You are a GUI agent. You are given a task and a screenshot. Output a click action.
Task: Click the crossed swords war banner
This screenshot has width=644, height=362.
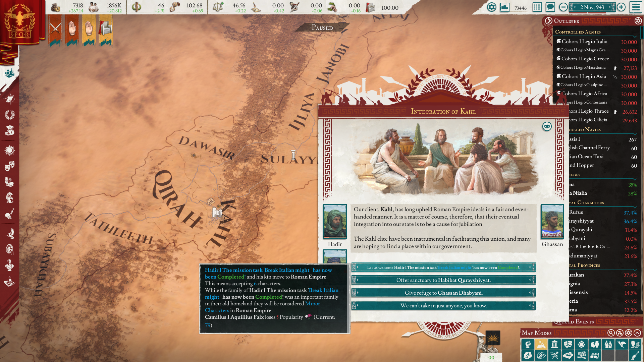point(55,29)
